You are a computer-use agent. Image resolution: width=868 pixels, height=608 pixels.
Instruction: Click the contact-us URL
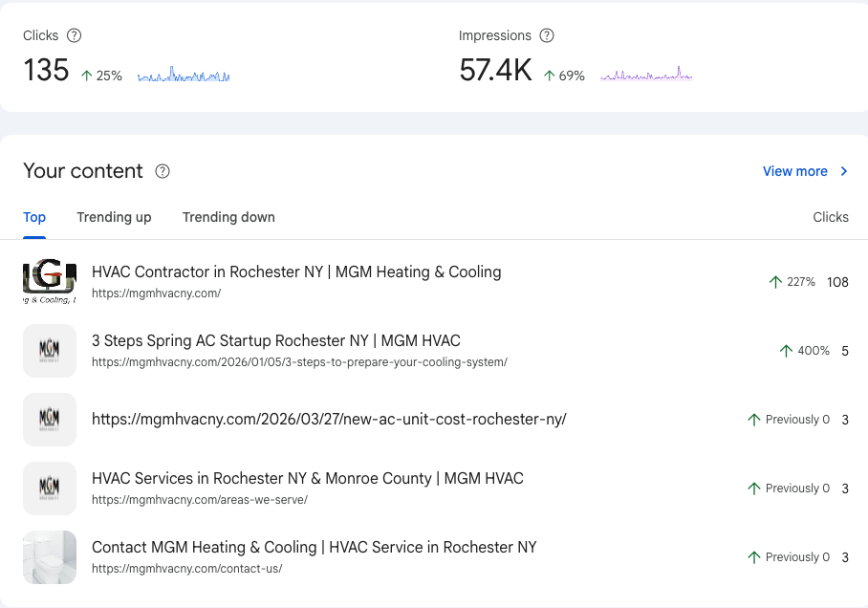click(x=186, y=569)
